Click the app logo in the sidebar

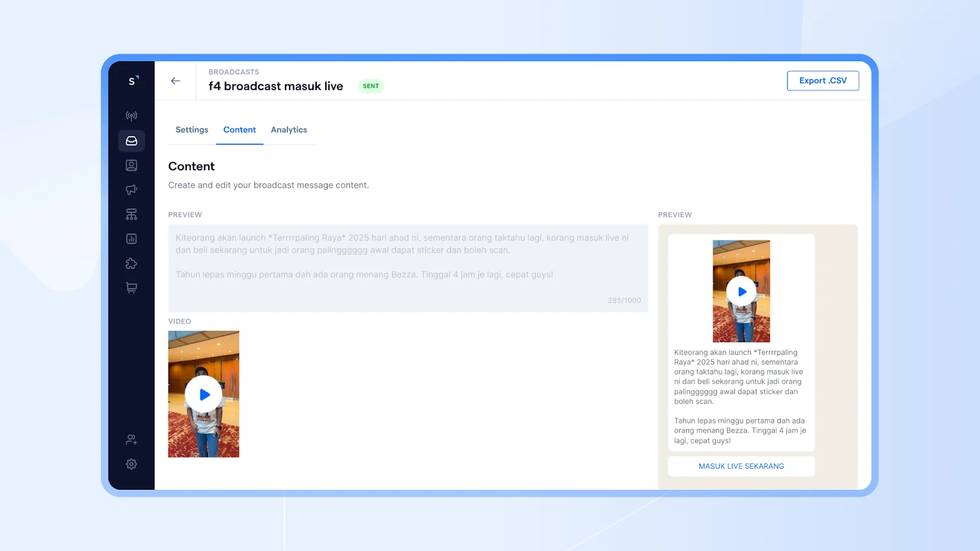click(x=132, y=81)
